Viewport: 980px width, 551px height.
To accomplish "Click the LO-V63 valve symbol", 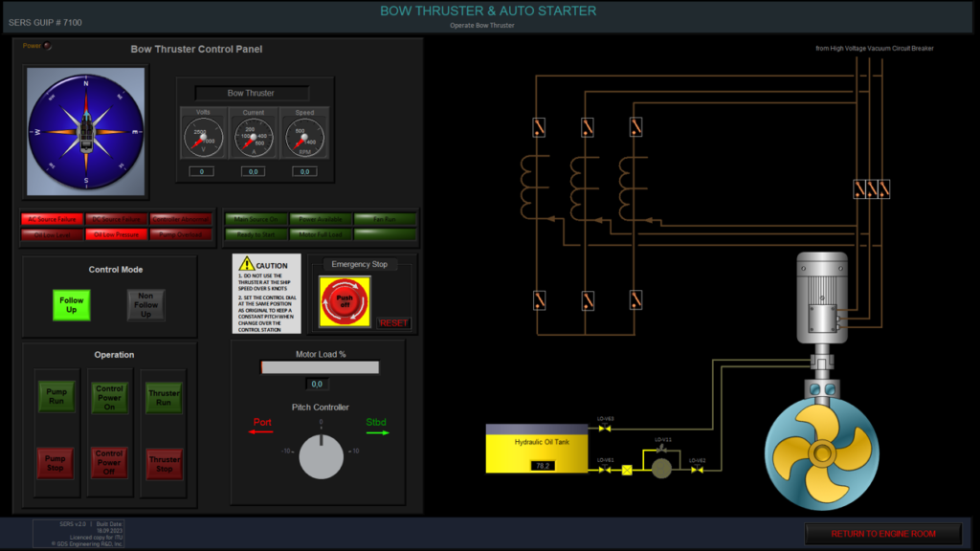I will 606,428.
